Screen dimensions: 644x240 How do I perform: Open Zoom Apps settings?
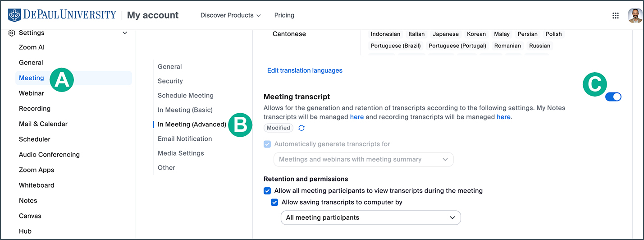point(37,170)
